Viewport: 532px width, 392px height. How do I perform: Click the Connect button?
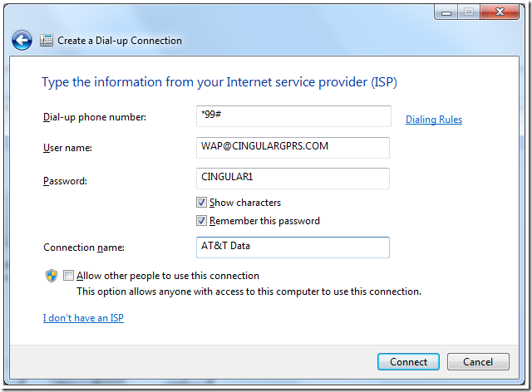pyautogui.click(x=408, y=362)
